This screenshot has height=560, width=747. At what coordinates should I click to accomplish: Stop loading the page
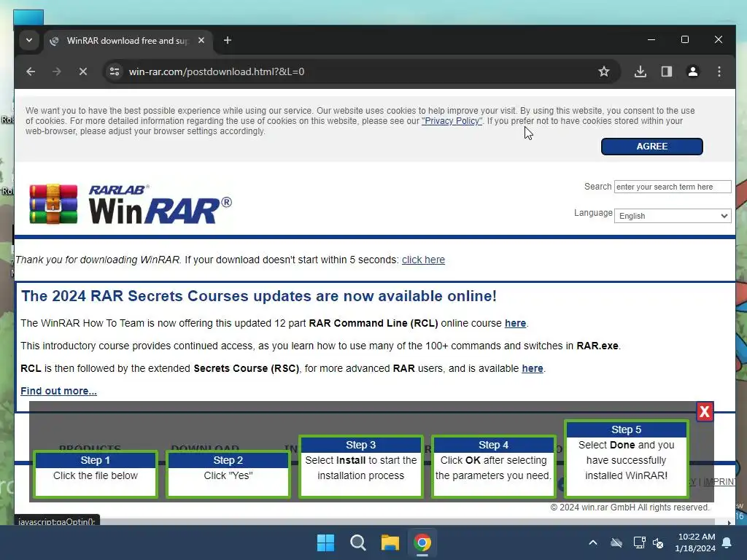click(83, 71)
